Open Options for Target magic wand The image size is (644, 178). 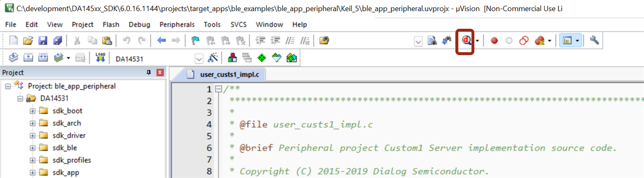[213, 58]
